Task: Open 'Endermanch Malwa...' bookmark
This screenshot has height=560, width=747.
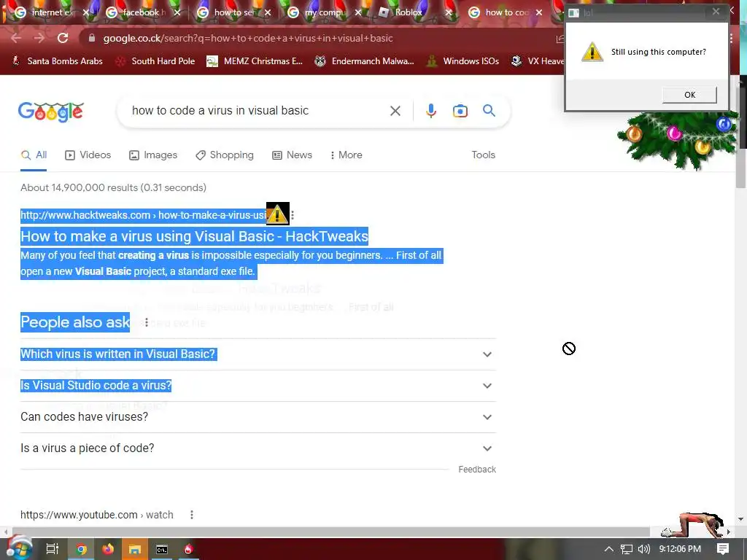Action: coord(365,61)
